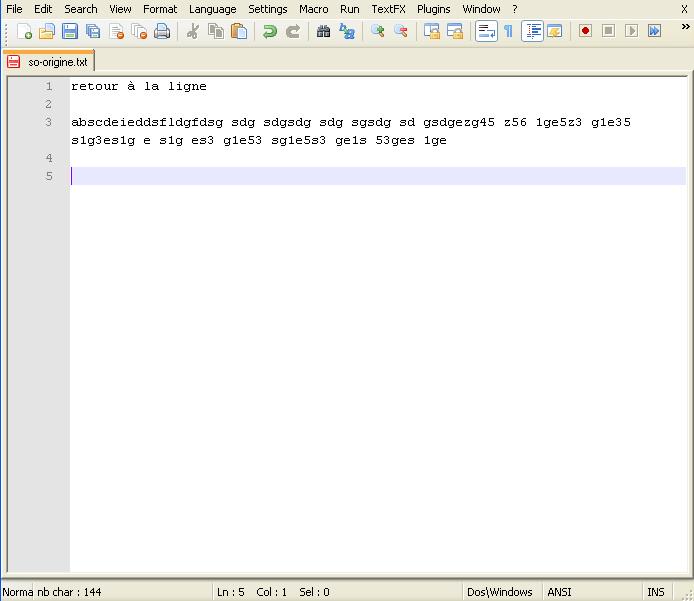Click the ANSI encoding status field
This screenshot has height=601, width=694.
[x=559, y=592]
